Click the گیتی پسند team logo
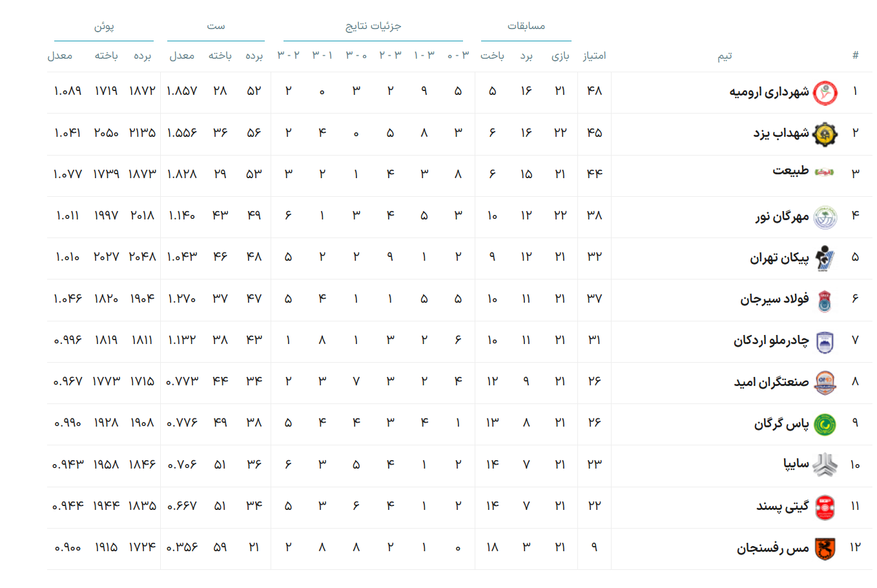 pyautogui.click(x=825, y=507)
